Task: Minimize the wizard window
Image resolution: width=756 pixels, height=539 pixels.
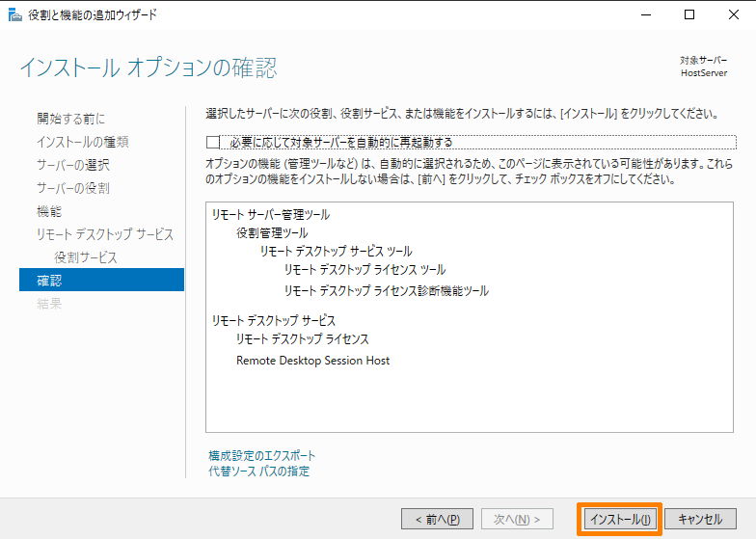Action: tap(646, 15)
